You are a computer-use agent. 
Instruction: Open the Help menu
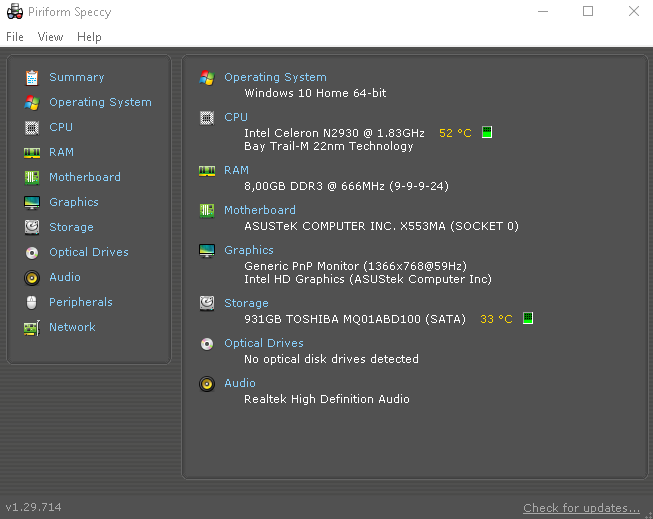[x=89, y=37]
